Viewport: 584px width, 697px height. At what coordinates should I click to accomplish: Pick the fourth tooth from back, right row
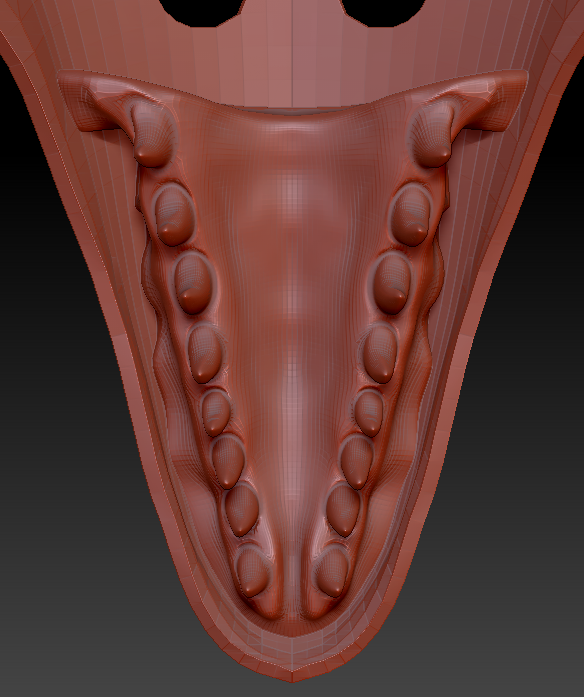point(380,354)
